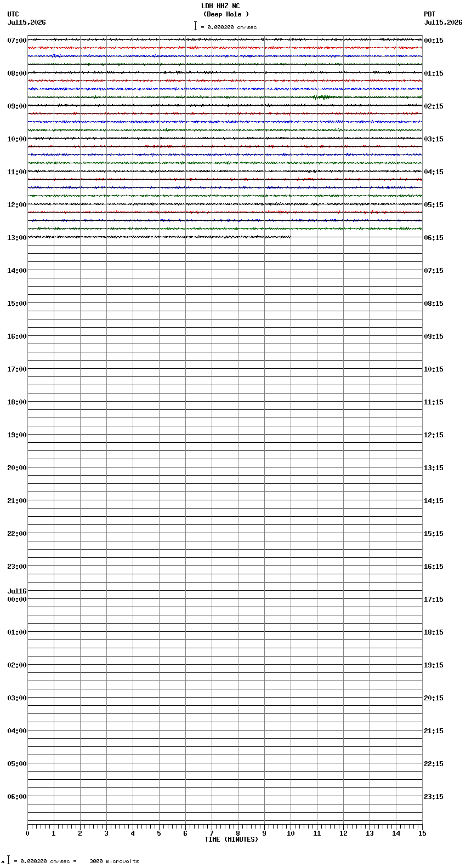Screen dimensions: 466x868
Task: Click the UTC time label '23:00'
Action: (17, 567)
